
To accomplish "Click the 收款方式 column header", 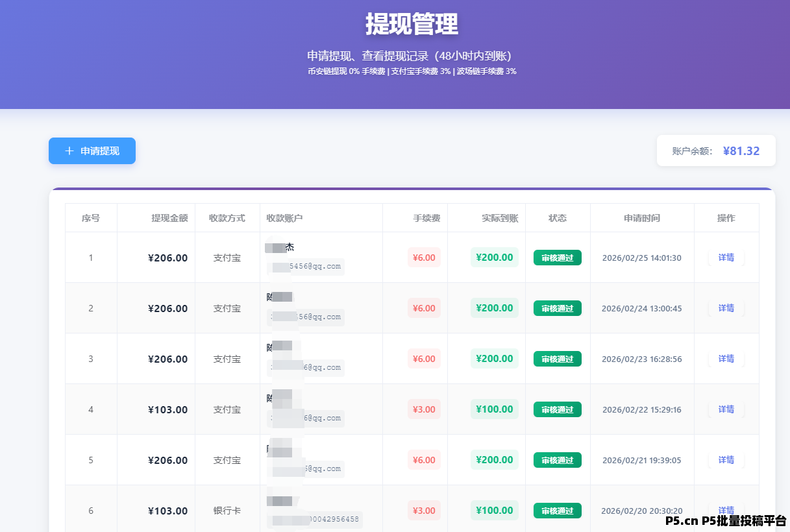I will 226,218.
